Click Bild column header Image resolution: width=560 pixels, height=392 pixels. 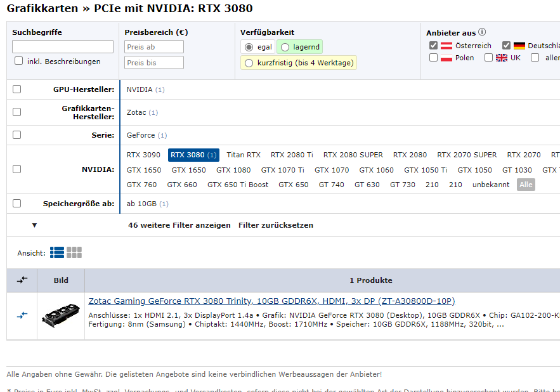(x=61, y=280)
